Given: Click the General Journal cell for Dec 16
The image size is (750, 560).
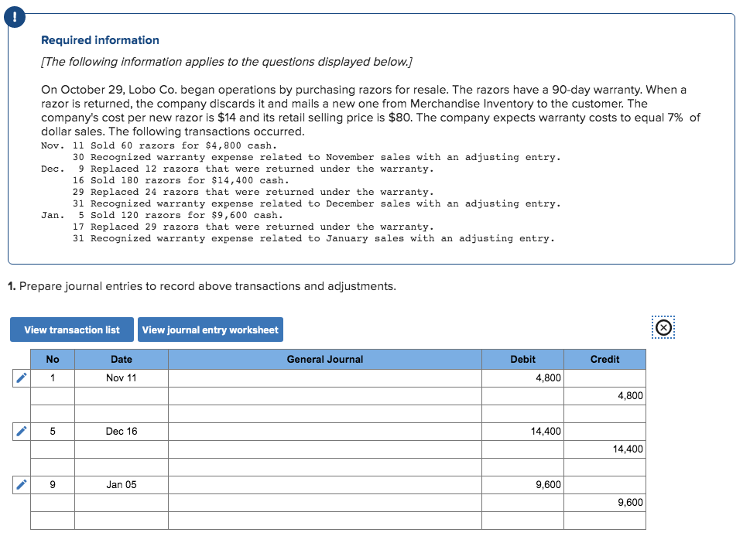Looking at the screenshot, I should point(324,431).
